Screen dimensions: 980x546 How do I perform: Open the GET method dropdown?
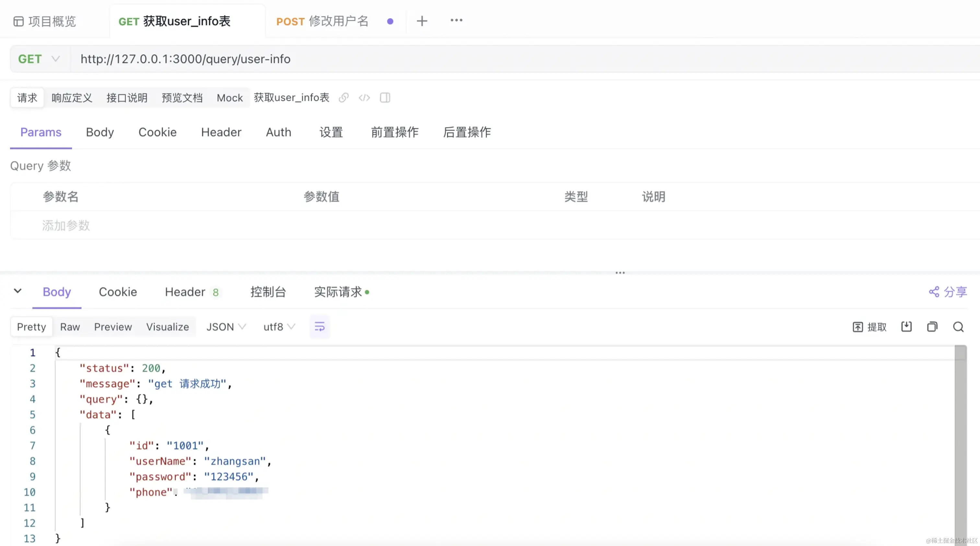point(39,59)
